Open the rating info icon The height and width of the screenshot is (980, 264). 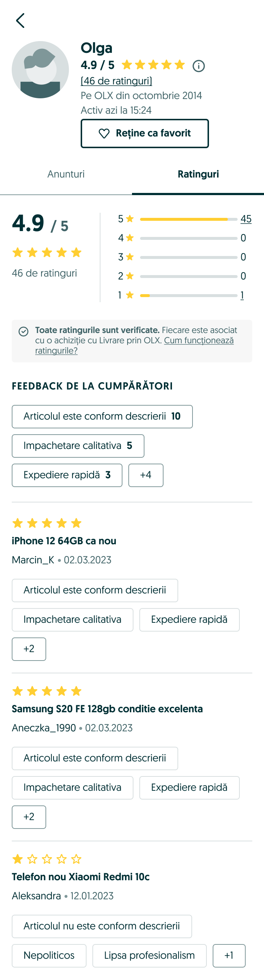pos(199,66)
